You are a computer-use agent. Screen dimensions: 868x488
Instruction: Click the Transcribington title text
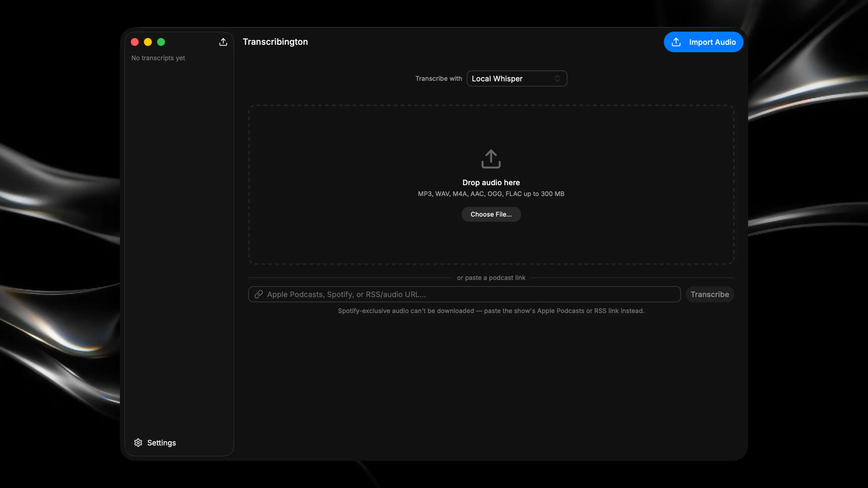pyautogui.click(x=275, y=42)
